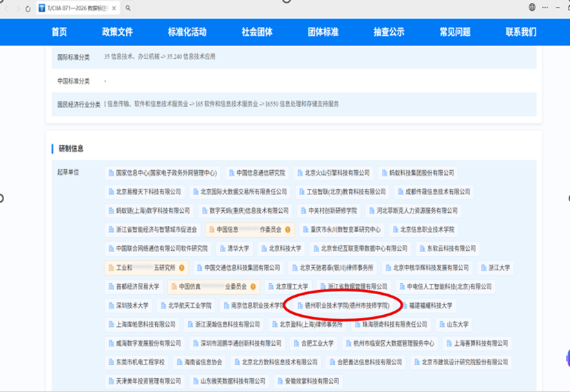Open 北京国际大数据交易所有限责任公司 entry
This screenshot has width=570, height=392.
240,192
